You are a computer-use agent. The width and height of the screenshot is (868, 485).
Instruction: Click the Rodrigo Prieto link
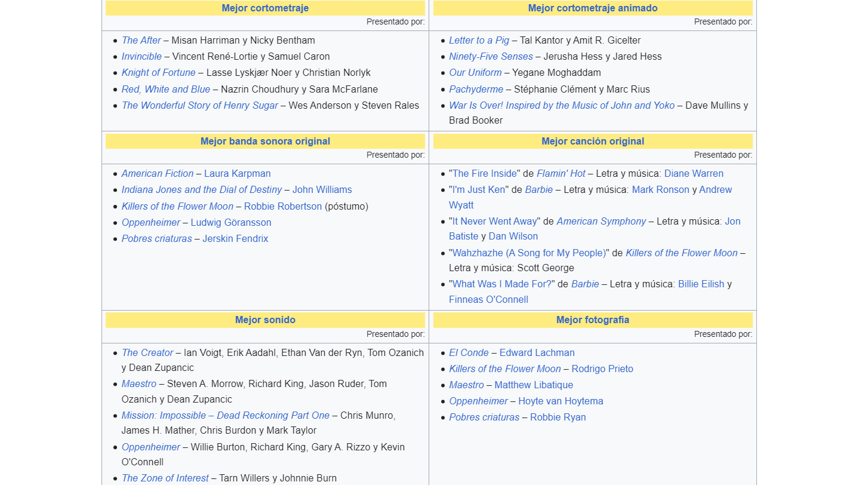(x=602, y=369)
